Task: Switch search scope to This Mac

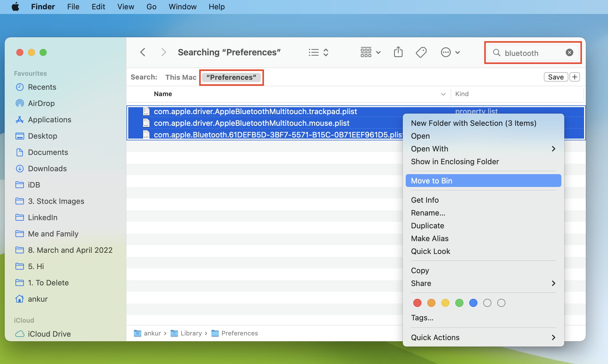Action: pos(181,77)
